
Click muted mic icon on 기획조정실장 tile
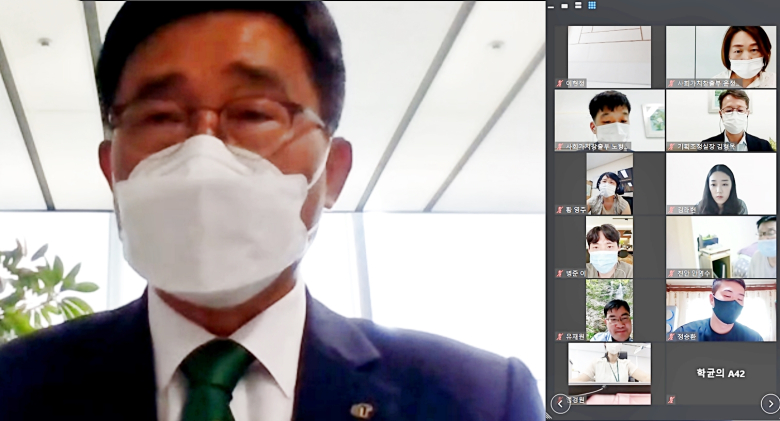pos(671,147)
